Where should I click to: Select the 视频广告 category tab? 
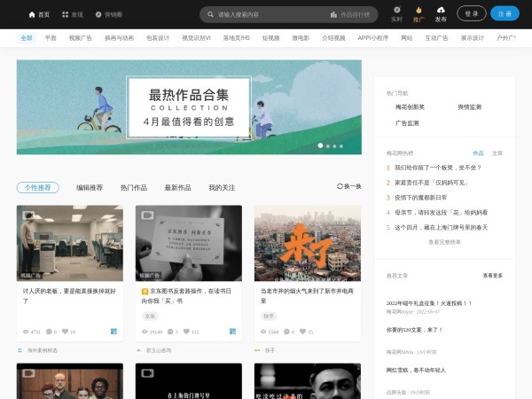tap(81, 38)
